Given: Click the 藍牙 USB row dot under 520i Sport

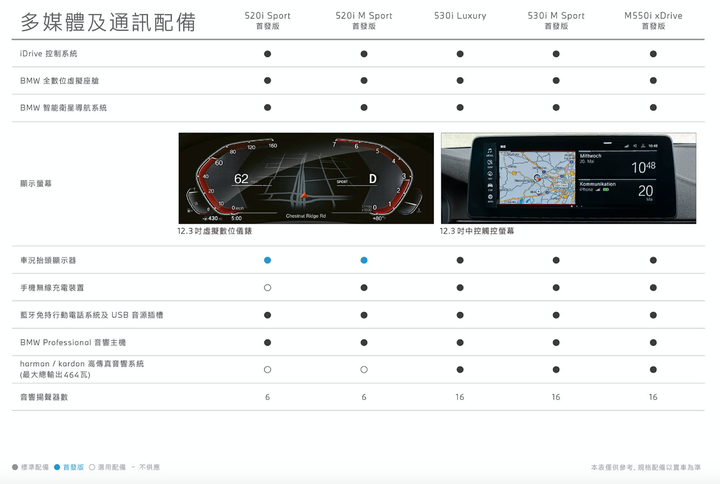Looking at the screenshot, I should 268,315.
